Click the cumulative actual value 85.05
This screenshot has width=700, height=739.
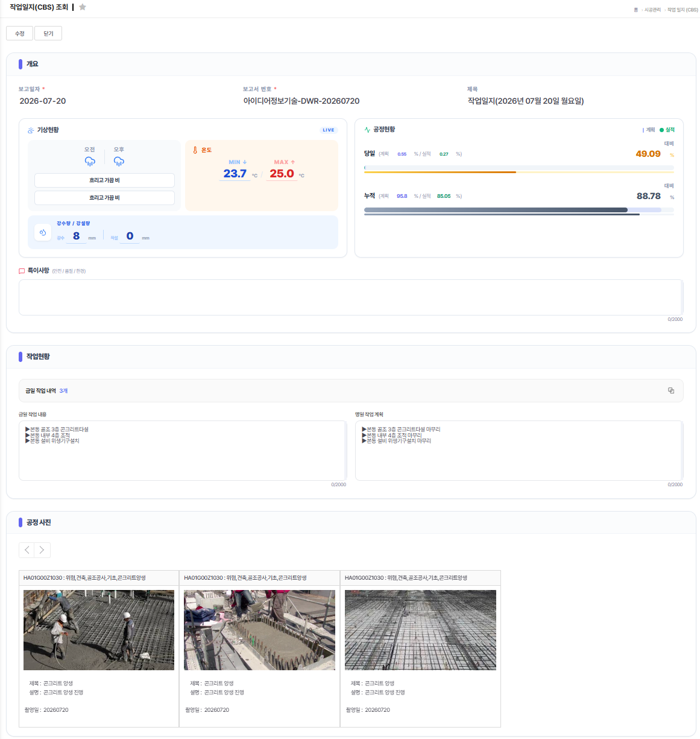tap(444, 196)
